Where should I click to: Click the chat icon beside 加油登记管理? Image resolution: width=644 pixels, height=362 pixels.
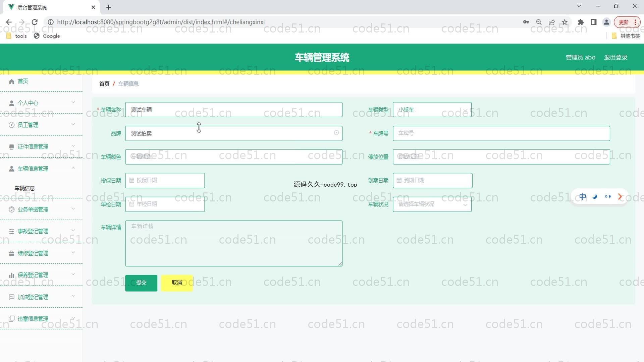click(x=12, y=297)
